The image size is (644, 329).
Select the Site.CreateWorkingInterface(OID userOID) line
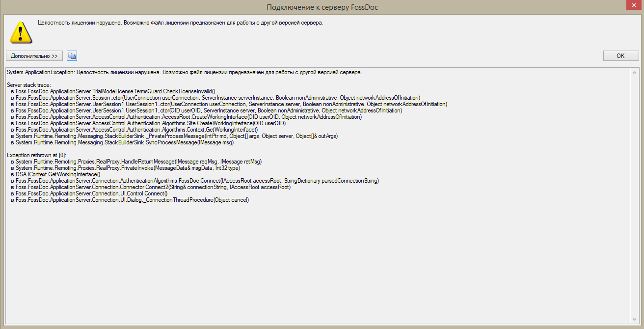(x=148, y=123)
